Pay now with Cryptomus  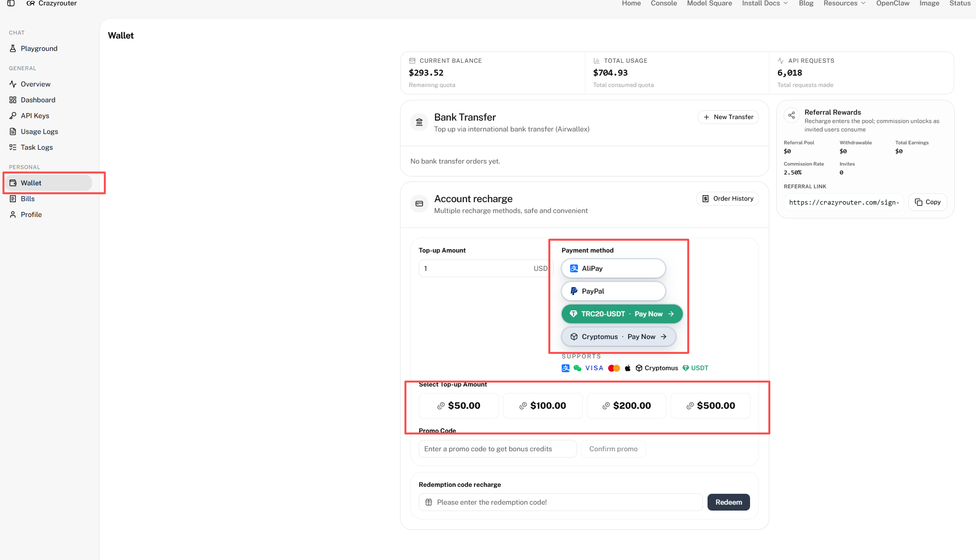(x=619, y=337)
